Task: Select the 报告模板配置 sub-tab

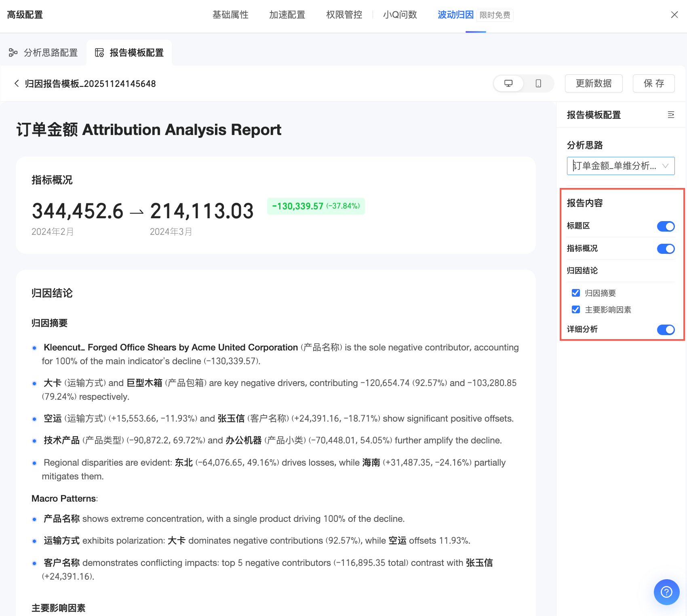Action: click(129, 53)
